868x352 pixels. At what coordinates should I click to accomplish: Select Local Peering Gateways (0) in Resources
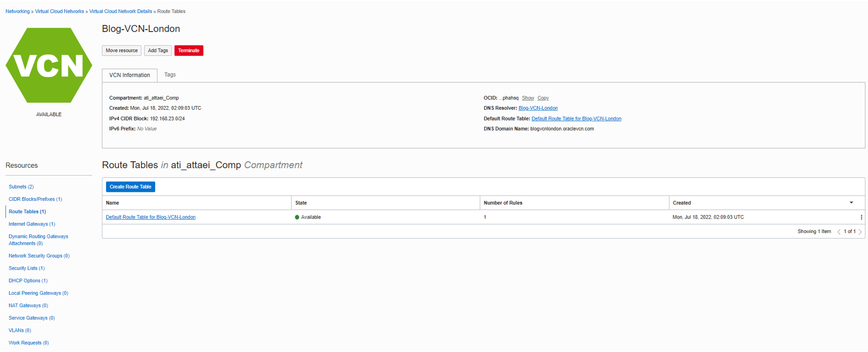point(39,293)
